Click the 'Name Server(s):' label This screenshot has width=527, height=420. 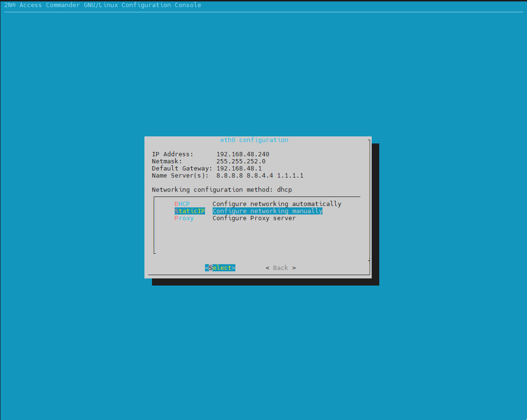pyautogui.click(x=180, y=175)
